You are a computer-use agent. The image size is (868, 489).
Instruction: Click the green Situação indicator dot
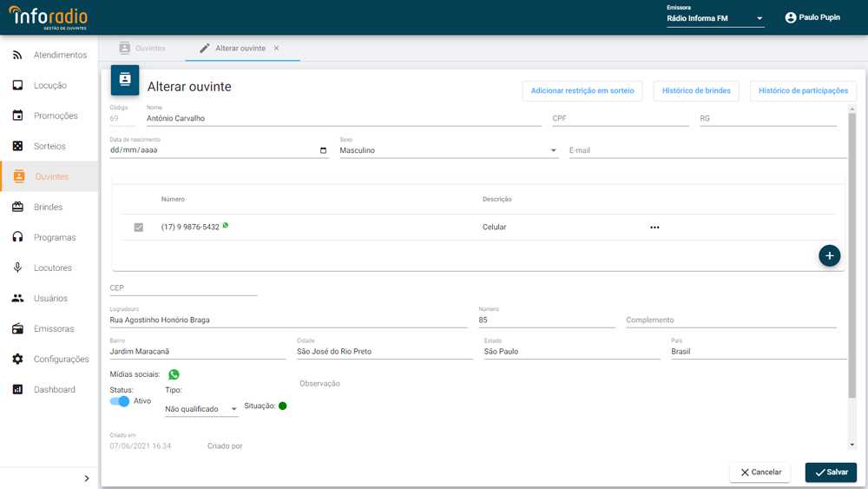point(282,406)
